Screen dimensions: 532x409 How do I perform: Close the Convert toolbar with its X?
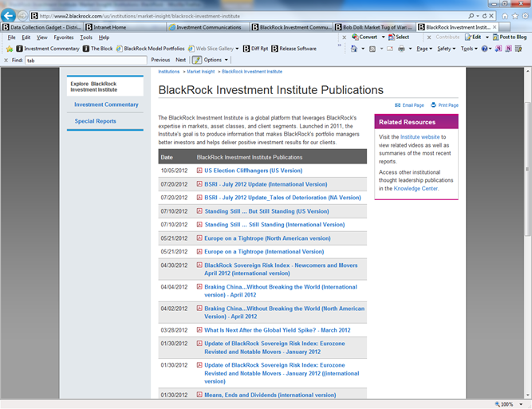point(344,37)
